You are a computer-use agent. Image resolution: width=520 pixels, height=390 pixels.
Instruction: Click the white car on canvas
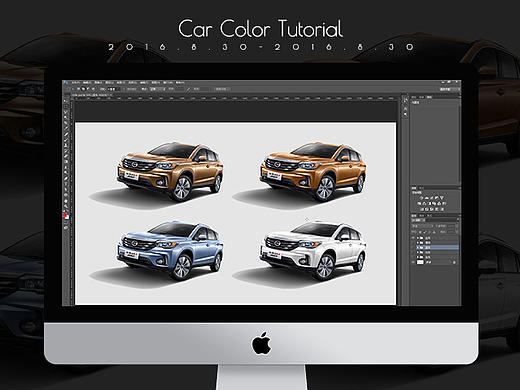tap(313, 250)
